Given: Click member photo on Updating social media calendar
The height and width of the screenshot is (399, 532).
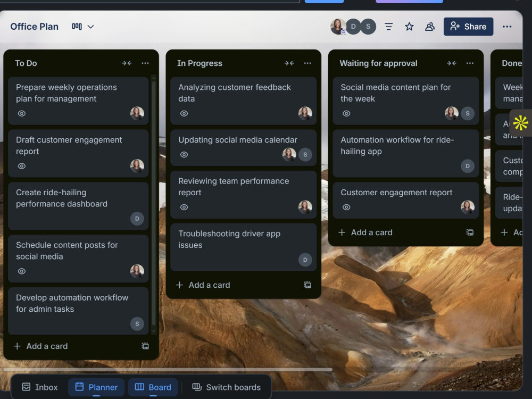Looking at the screenshot, I should [x=289, y=154].
